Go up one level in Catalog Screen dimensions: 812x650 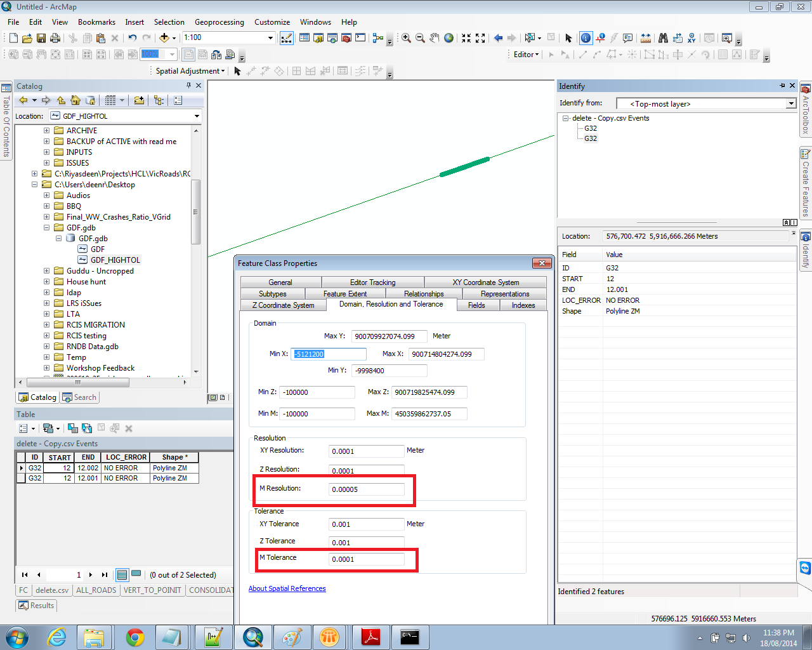pyautogui.click(x=61, y=100)
